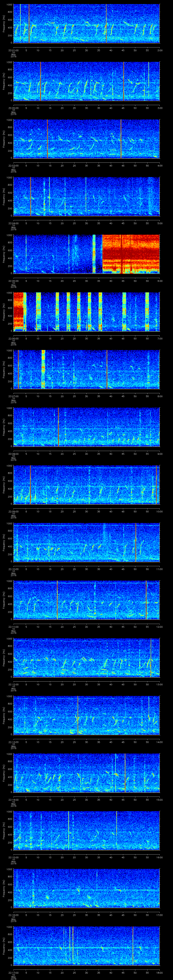The width and height of the screenshot is (173, 980).
Task: Click the 22:14:00 start time label
Action: [13, 800]
